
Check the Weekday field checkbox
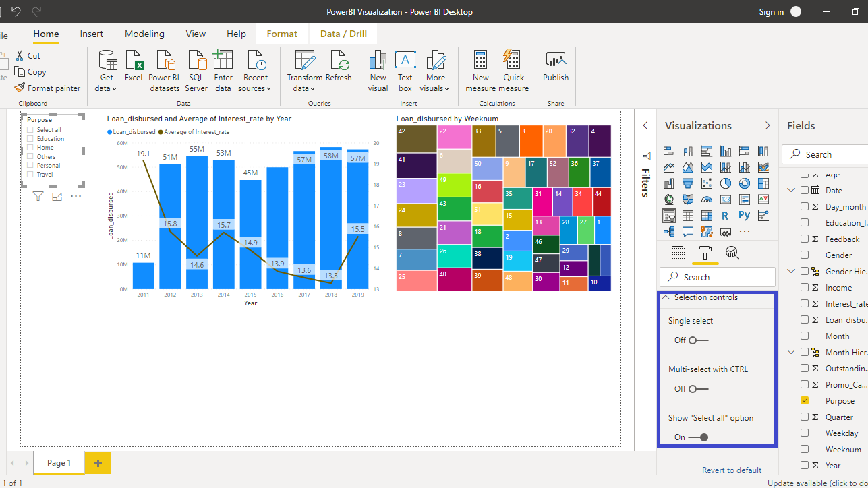pyautogui.click(x=805, y=433)
